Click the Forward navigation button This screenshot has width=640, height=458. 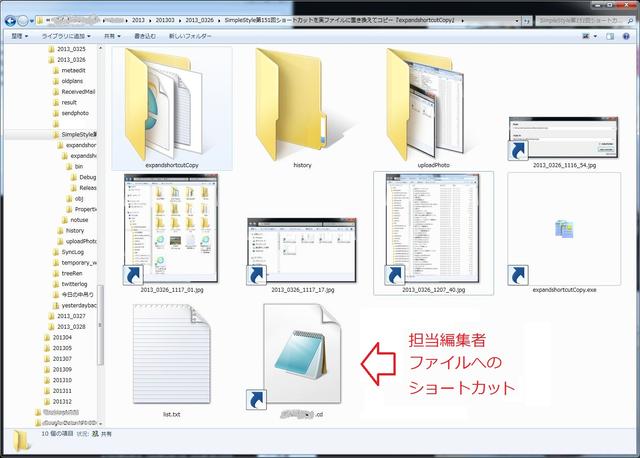(23, 20)
